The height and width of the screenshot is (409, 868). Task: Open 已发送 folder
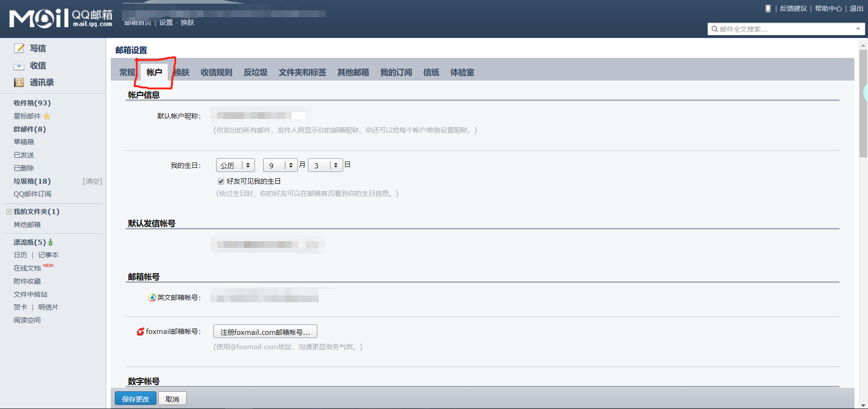24,155
